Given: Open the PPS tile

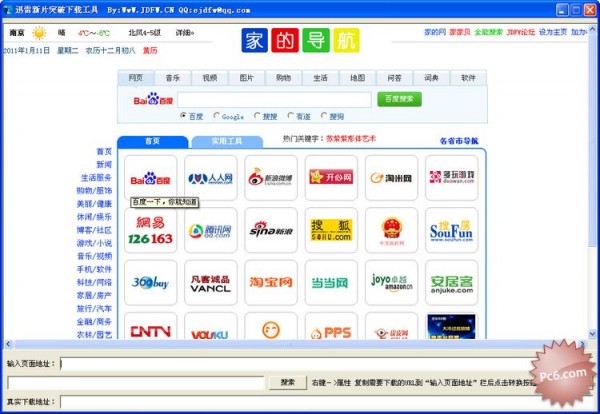Looking at the screenshot, I should [331, 326].
